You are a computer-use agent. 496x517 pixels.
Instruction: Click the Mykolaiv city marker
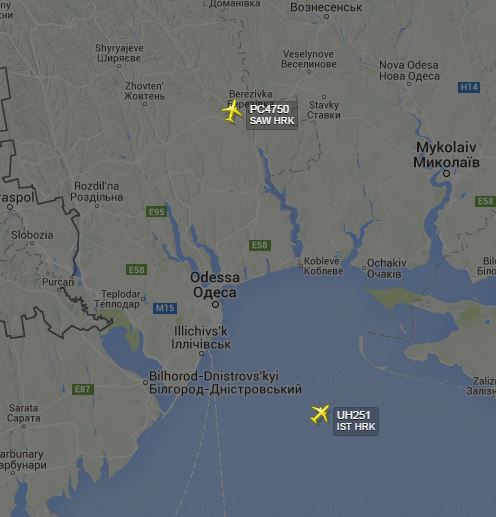(446, 173)
